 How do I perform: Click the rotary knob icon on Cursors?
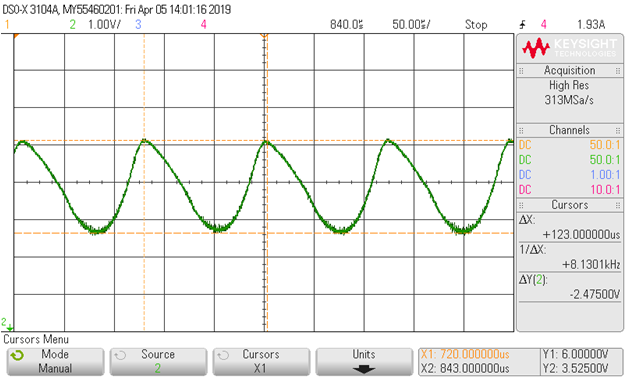coord(223,355)
